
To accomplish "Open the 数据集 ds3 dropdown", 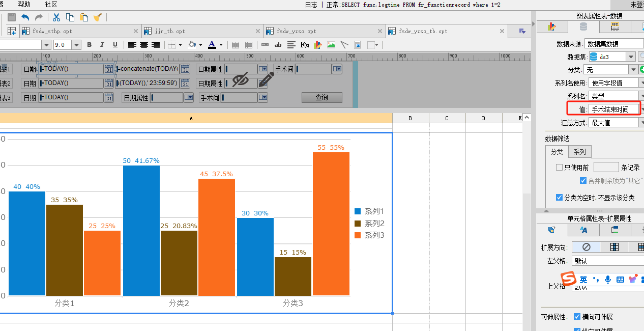I will [631, 57].
